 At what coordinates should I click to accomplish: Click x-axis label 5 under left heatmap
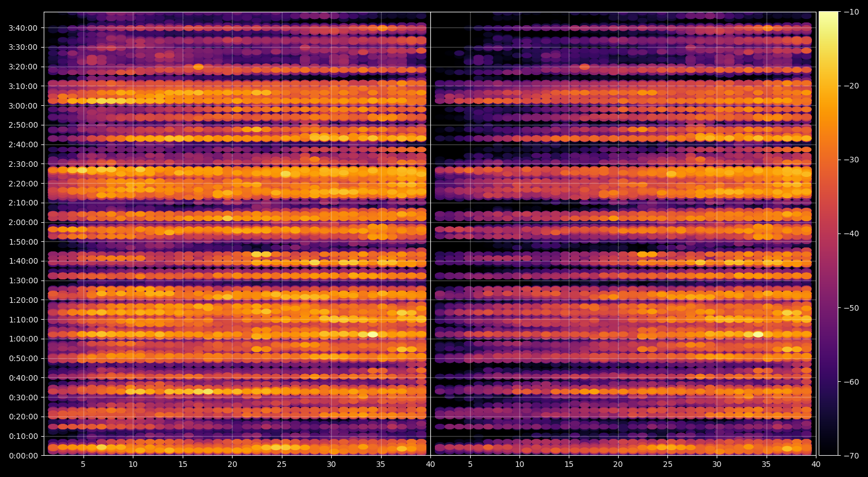tap(83, 464)
